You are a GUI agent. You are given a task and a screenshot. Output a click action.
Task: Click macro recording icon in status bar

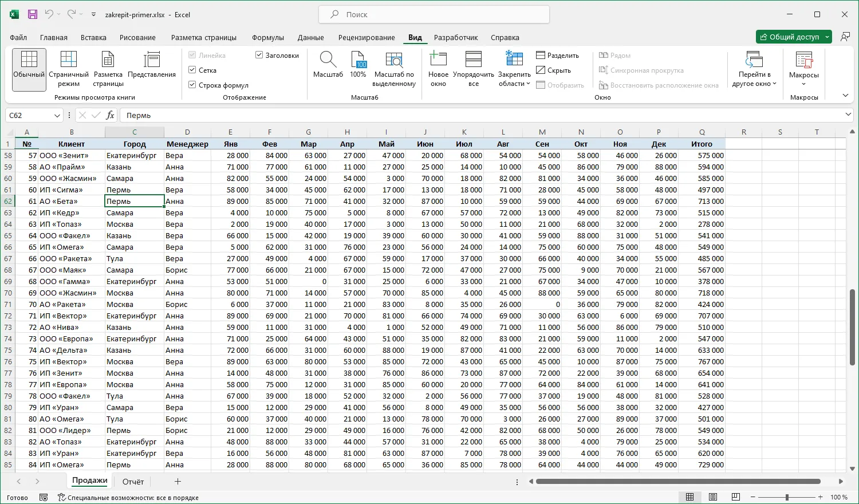click(44, 498)
